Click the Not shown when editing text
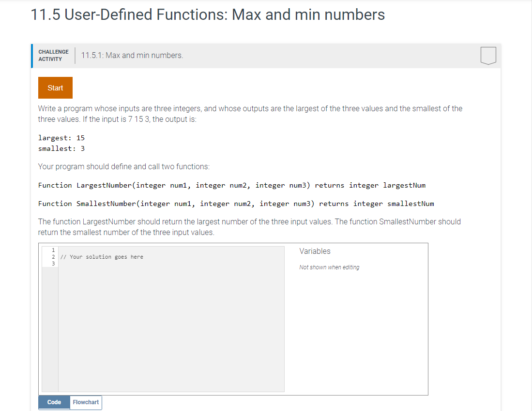The image size is (532, 411). [330, 267]
